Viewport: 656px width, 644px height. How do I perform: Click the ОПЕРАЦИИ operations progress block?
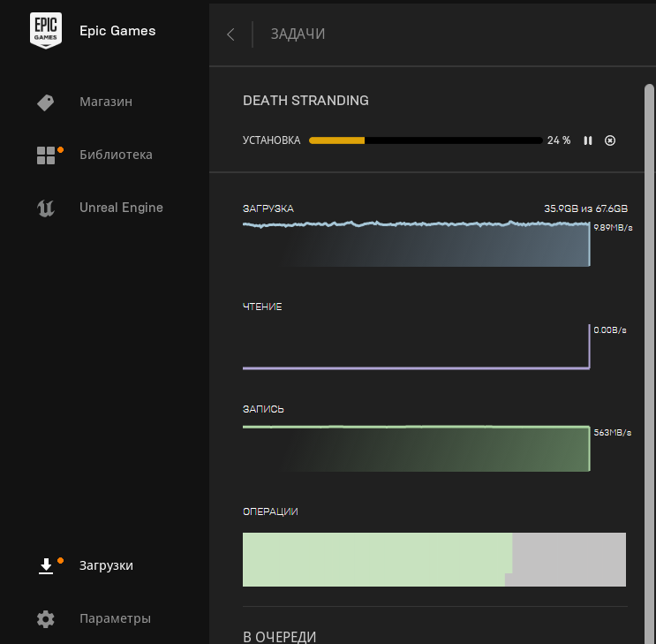point(434,559)
